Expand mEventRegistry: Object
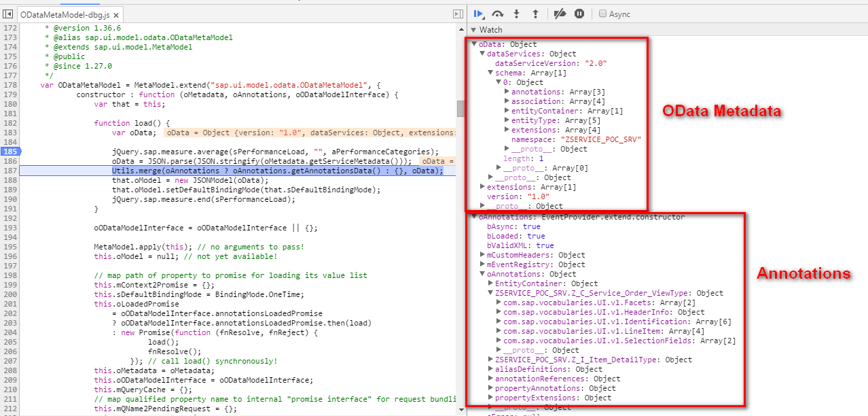The height and width of the screenshot is (416, 868). click(482, 264)
